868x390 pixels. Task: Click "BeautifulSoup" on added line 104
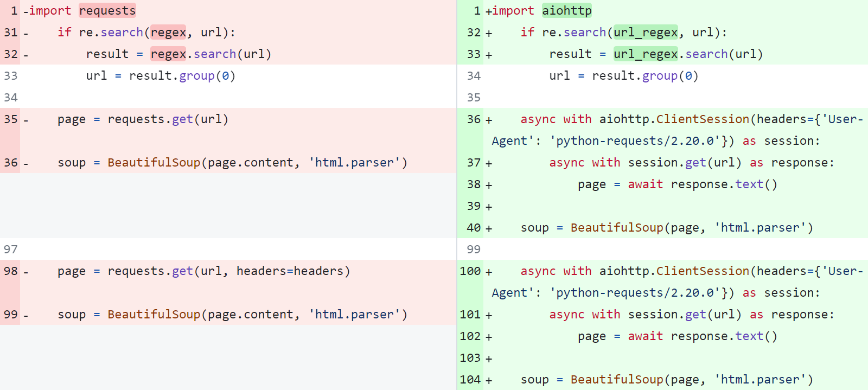point(617,380)
